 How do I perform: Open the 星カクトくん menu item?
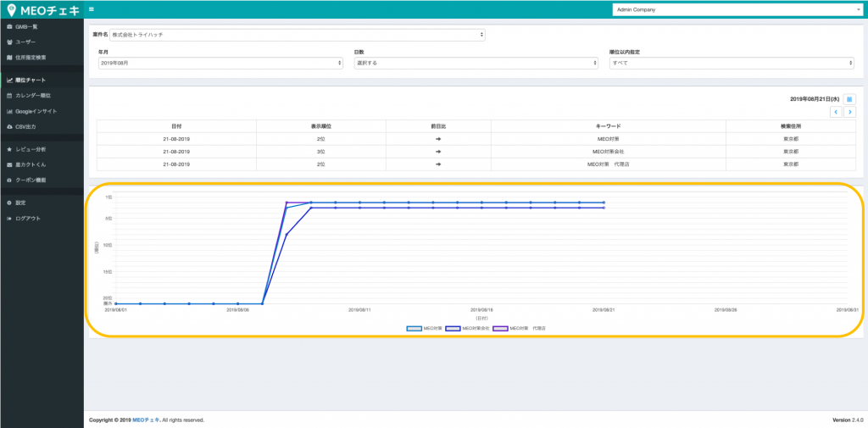pos(42,165)
